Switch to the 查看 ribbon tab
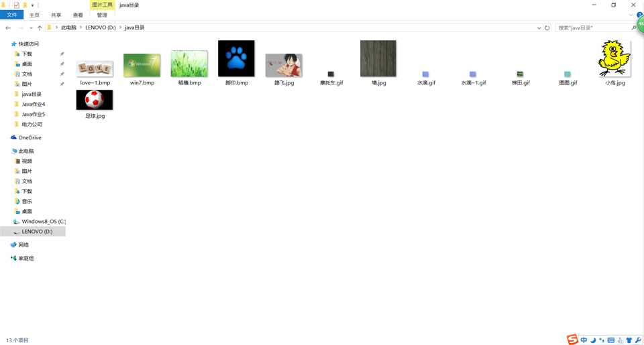Screen dimensions: 644x345 pos(78,15)
